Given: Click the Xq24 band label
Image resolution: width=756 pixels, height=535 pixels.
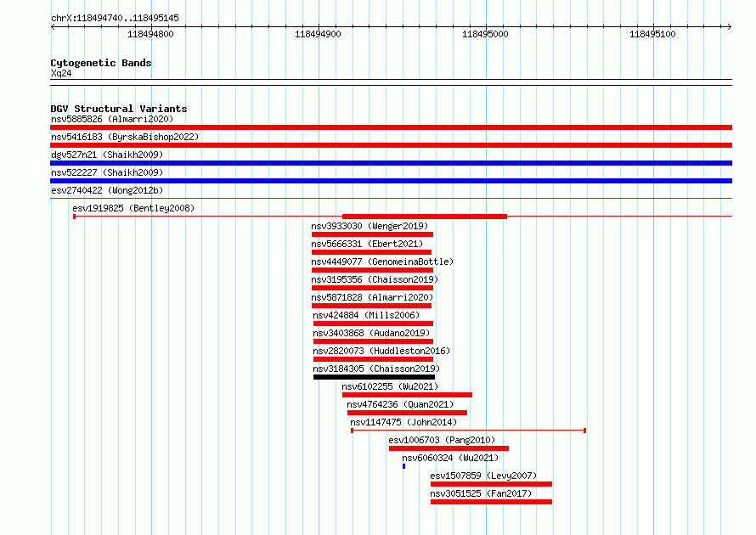Looking at the screenshot, I should click(x=61, y=73).
